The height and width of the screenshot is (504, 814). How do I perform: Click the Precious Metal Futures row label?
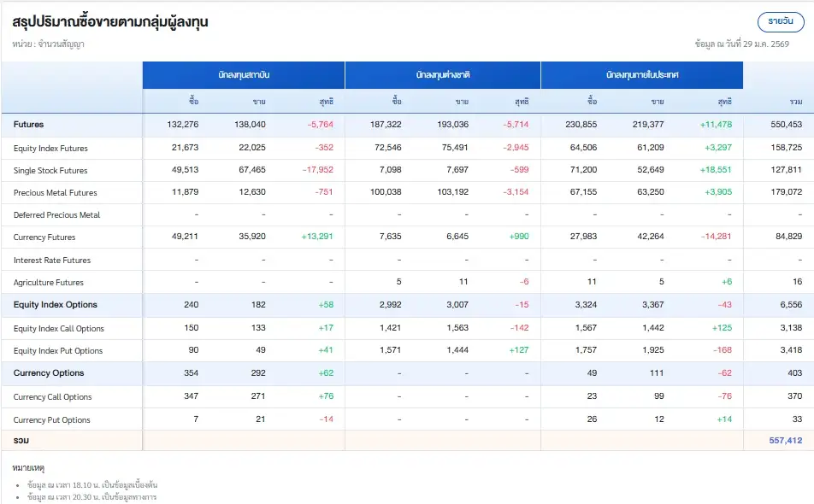click(x=55, y=192)
